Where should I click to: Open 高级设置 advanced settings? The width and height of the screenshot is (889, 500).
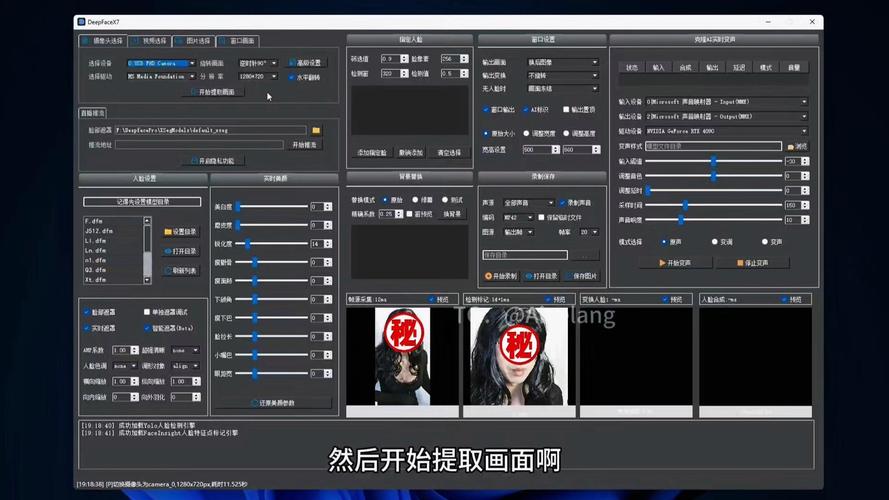pos(305,63)
